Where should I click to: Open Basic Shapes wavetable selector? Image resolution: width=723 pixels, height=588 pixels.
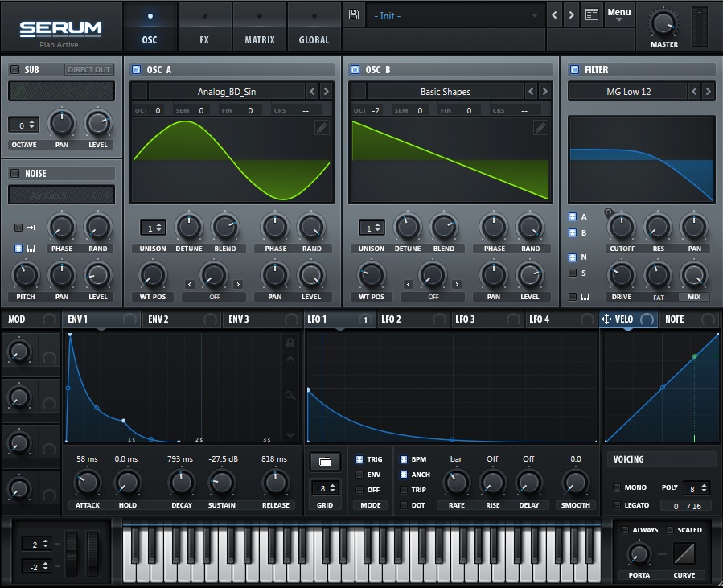446,92
